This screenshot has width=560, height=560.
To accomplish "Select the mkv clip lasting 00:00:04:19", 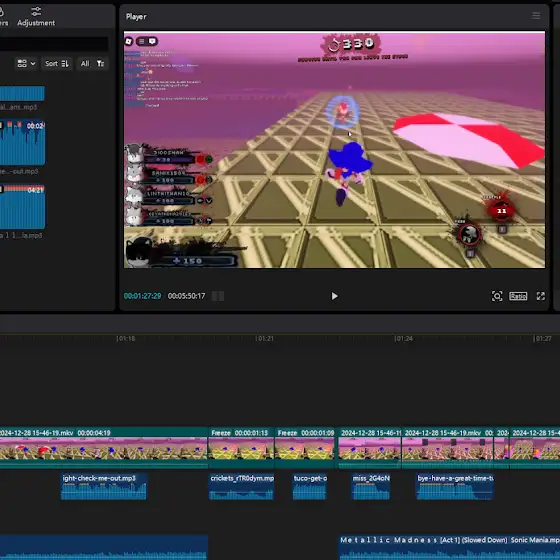I will point(104,448).
